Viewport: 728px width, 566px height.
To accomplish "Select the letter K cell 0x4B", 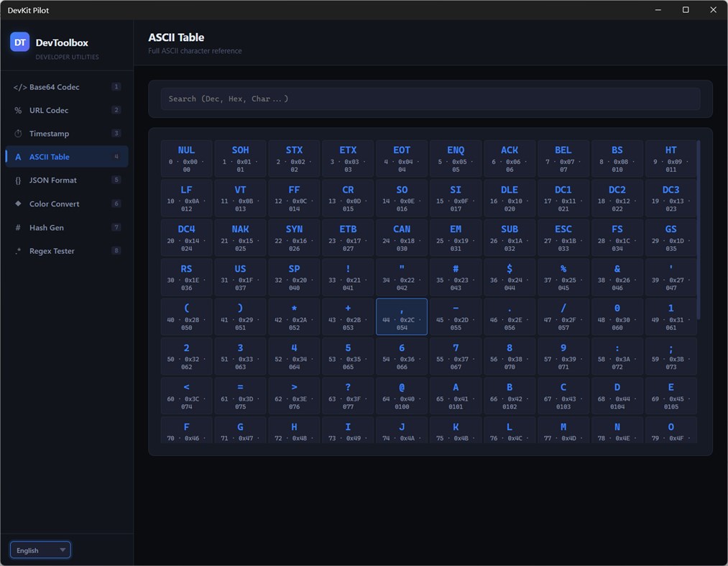I will coord(456,430).
